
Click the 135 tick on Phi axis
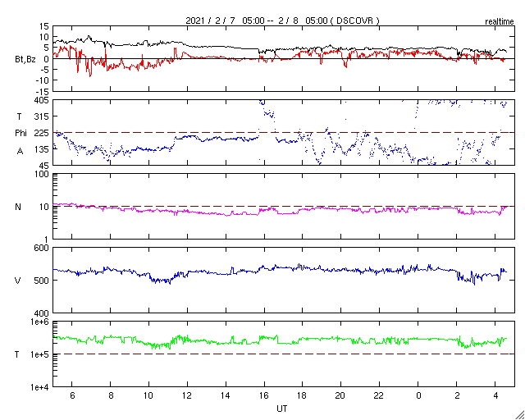click(42, 149)
